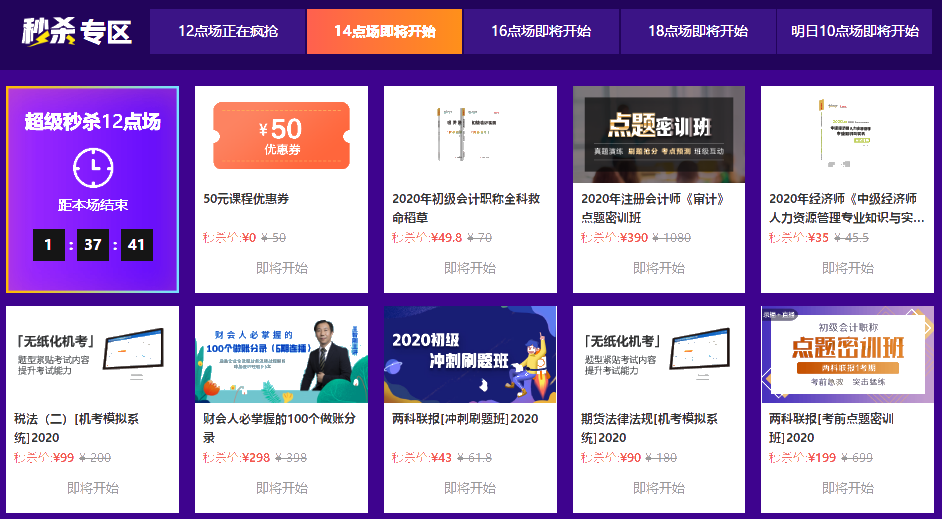Click the 距本场结束 label

click(x=93, y=205)
